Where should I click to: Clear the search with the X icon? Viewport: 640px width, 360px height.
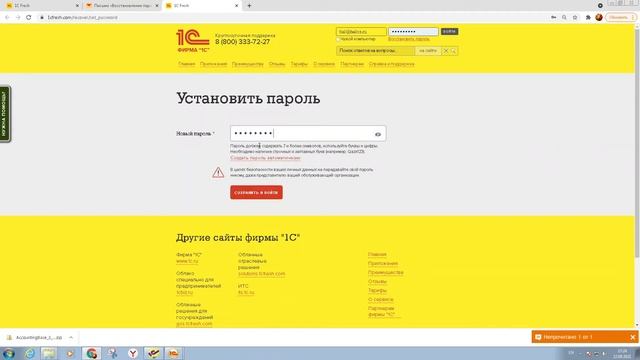pyautogui.click(x=446, y=51)
